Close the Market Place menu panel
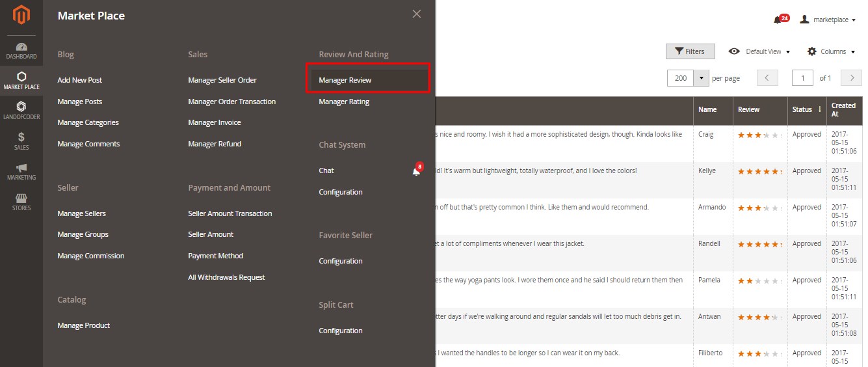 click(x=417, y=14)
